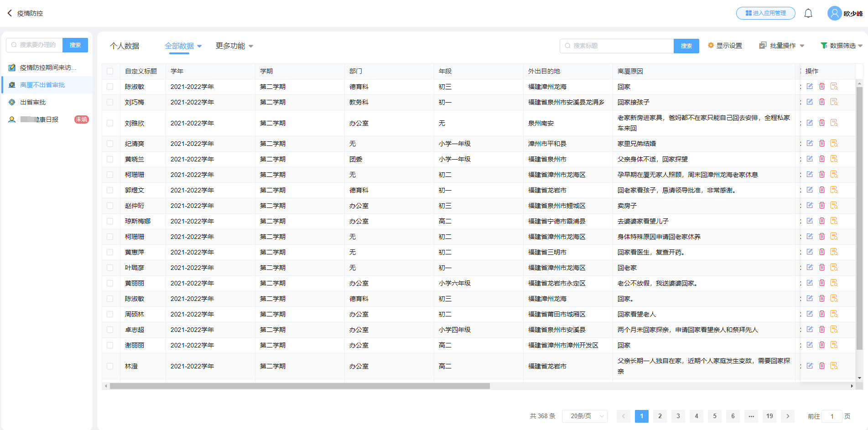Expand the 批量操作 dropdown
The height and width of the screenshot is (430, 868).
point(781,45)
